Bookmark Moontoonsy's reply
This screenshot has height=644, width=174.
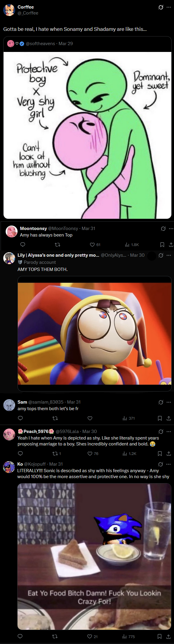162,245
